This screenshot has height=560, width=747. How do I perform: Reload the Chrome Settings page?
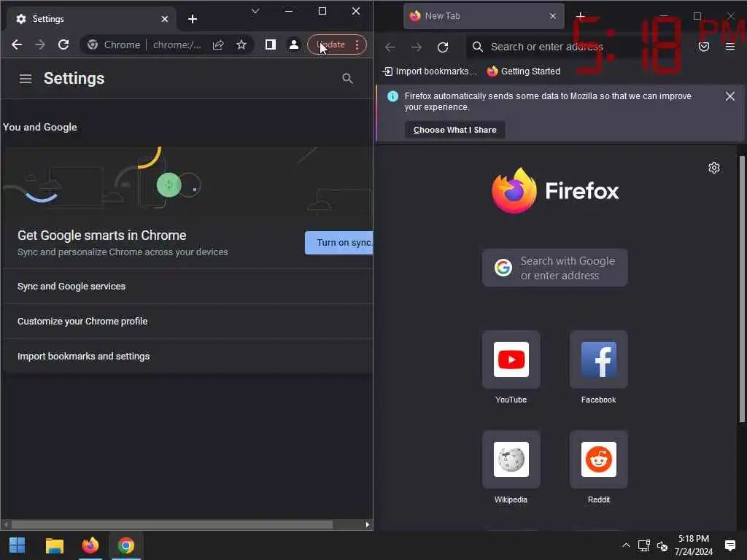63,44
